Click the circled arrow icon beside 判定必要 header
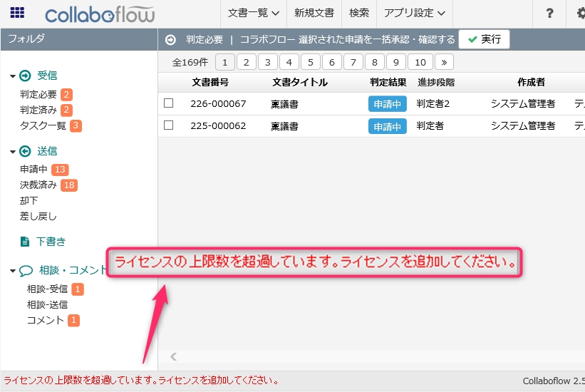Screen dimensions: 585x392 coord(170,40)
